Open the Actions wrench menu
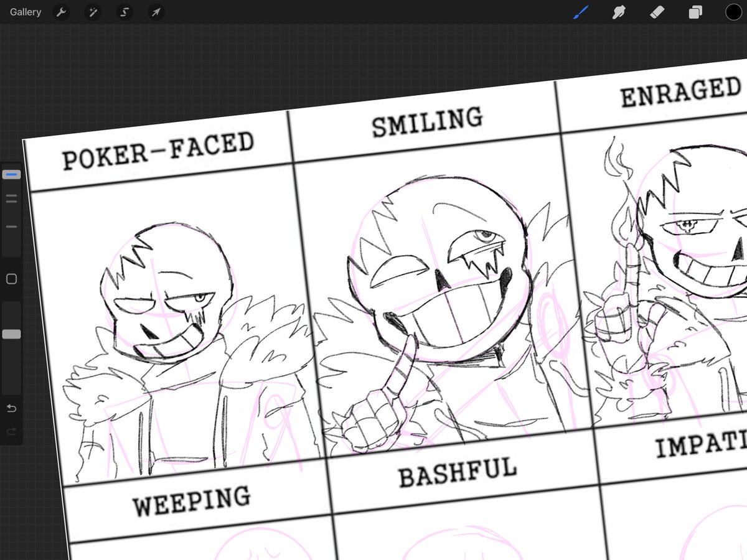 [x=61, y=12]
